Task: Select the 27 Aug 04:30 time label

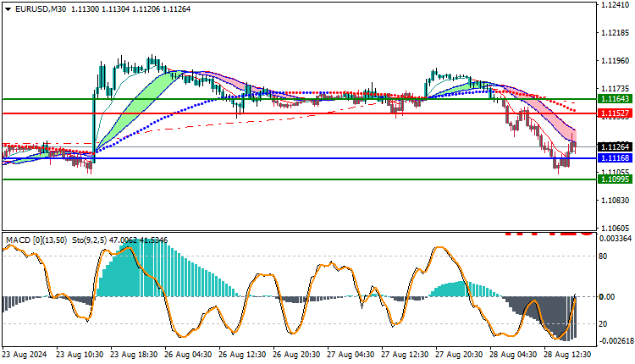Action: point(351,355)
